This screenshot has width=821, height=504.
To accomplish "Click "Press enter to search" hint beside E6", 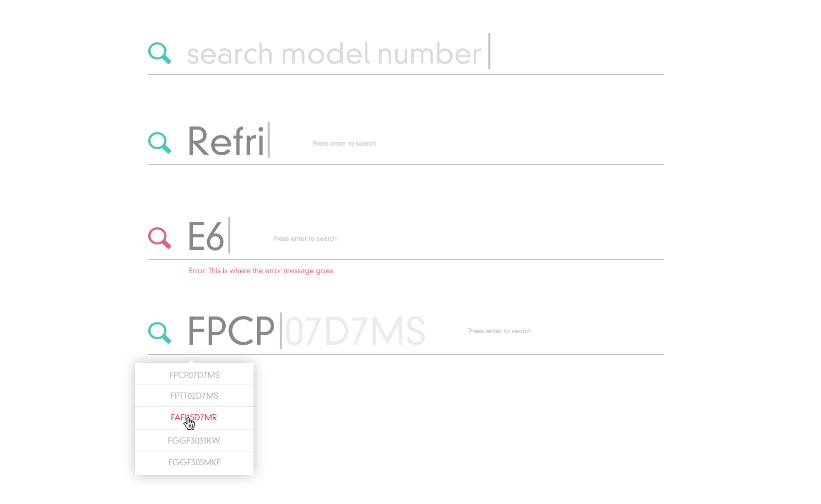I will (x=304, y=239).
